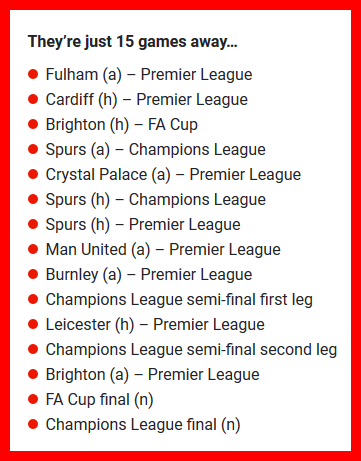Select the Champions League semi-final second leg entry
Viewport: 361px width, 461px height.
click(191, 349)
